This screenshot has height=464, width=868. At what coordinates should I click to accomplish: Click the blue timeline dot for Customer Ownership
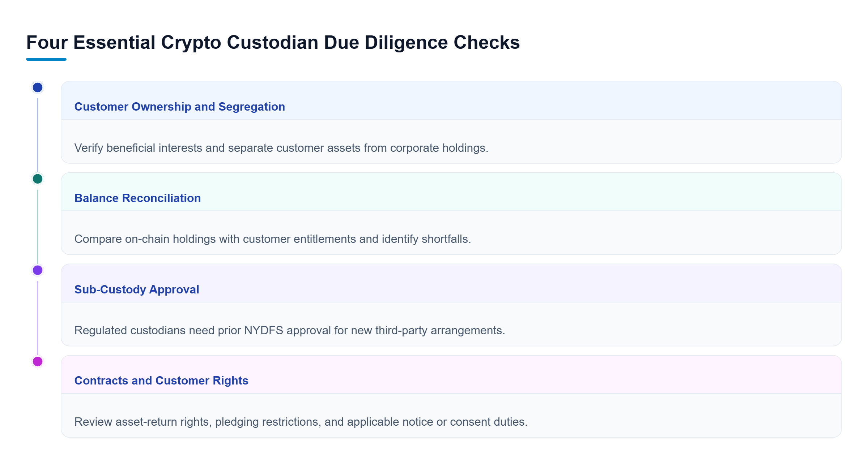tap(38, 87)
